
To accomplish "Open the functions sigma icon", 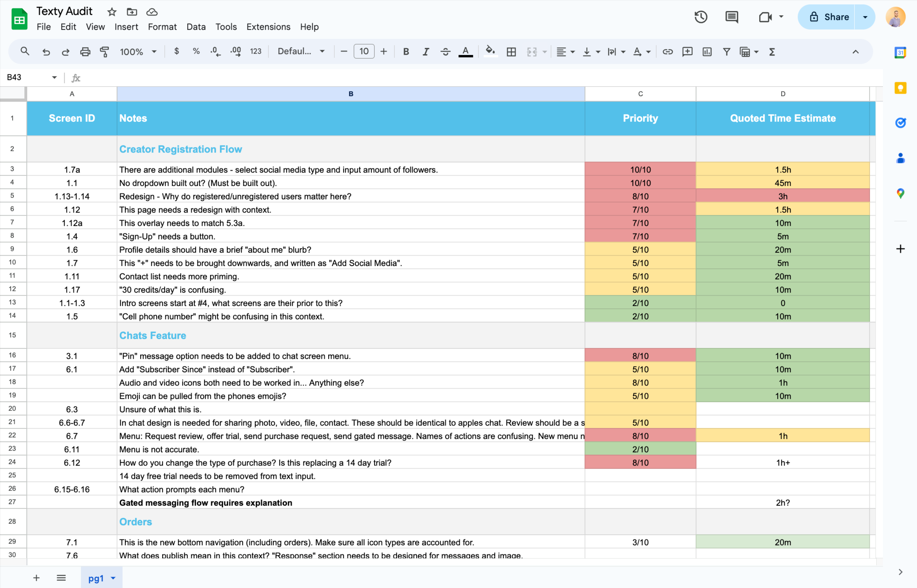I will [x=772, y=51].
